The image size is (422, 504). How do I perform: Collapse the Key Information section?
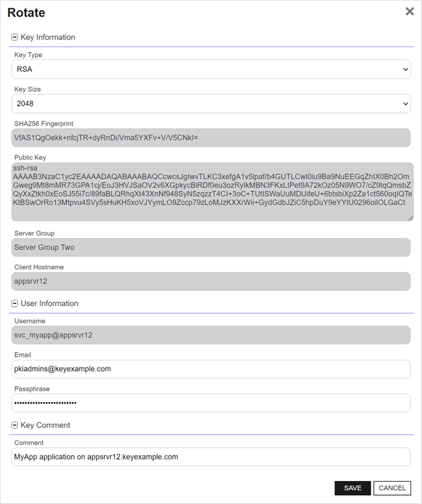pos(15,38)
